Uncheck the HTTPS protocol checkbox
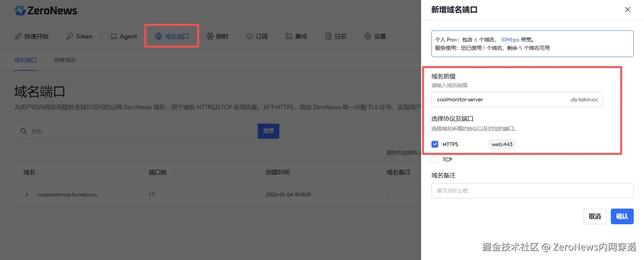The image size is (644, 260). [435, 144]
